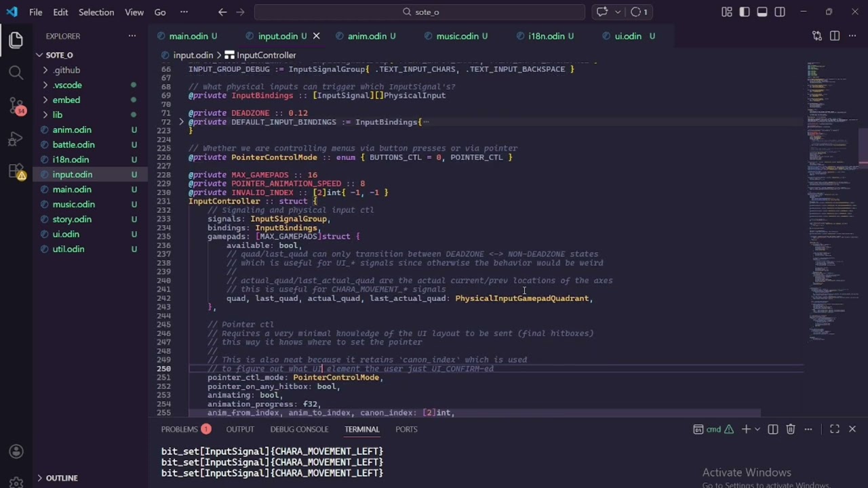Open Explorer views and more actions menu
Viewport: 868px width, 488px height.
coord(132,36)
